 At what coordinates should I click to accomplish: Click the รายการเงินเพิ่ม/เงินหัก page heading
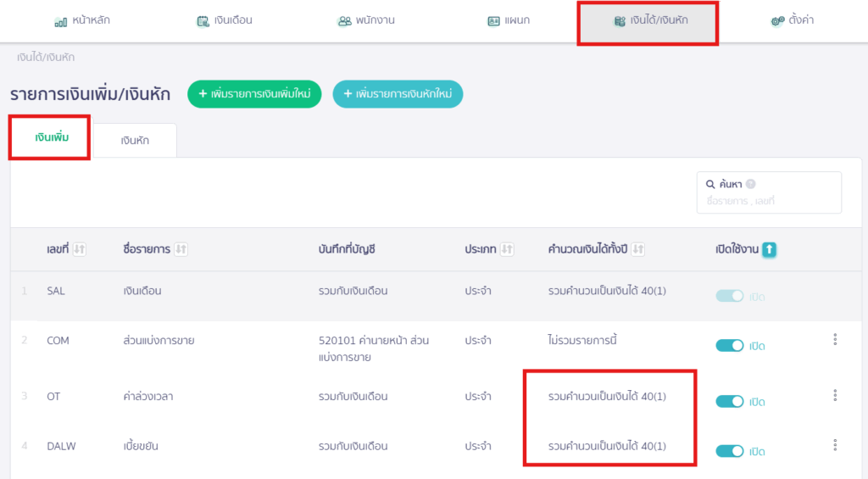point(90,95)
